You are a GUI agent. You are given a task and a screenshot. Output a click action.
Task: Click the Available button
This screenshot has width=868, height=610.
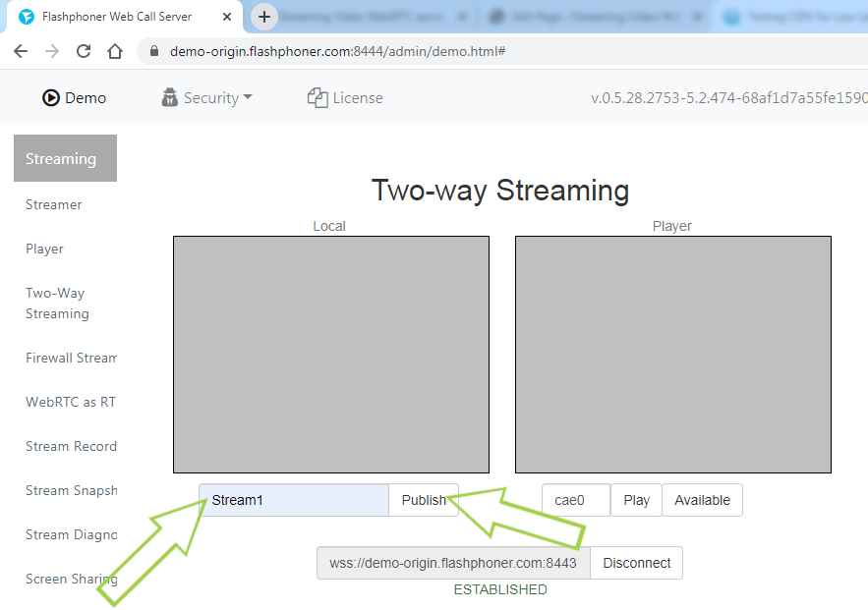pyautogui.click(x=702, y=500)
